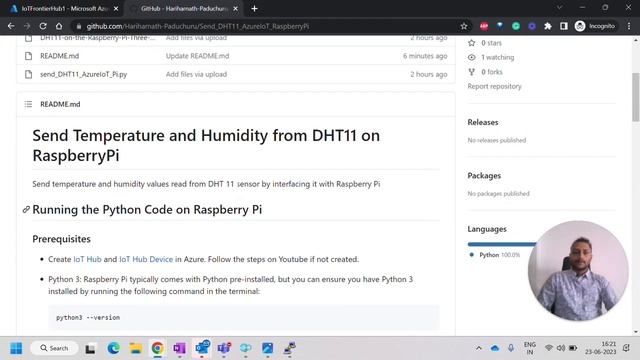Select the GitHub Harihamath-Paduchuru tab
This screenshot has height=360, width=640.
pos(184,9)
